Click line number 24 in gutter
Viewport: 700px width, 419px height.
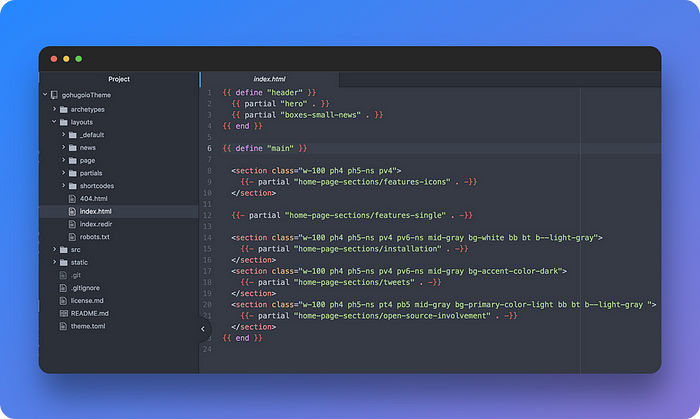click(x=207, y=349)
